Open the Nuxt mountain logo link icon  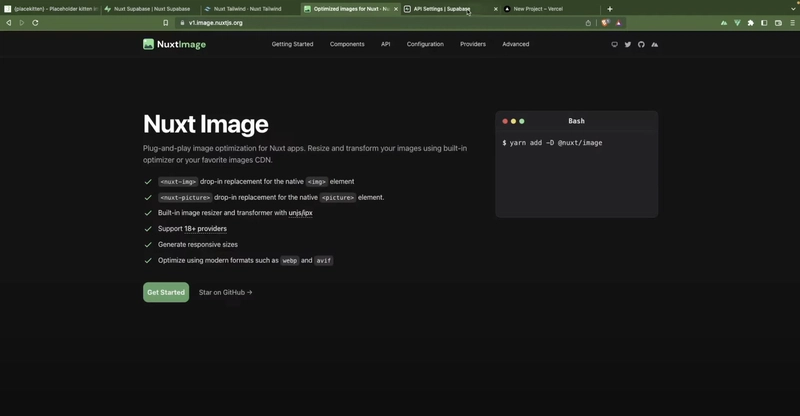point(655,44)
